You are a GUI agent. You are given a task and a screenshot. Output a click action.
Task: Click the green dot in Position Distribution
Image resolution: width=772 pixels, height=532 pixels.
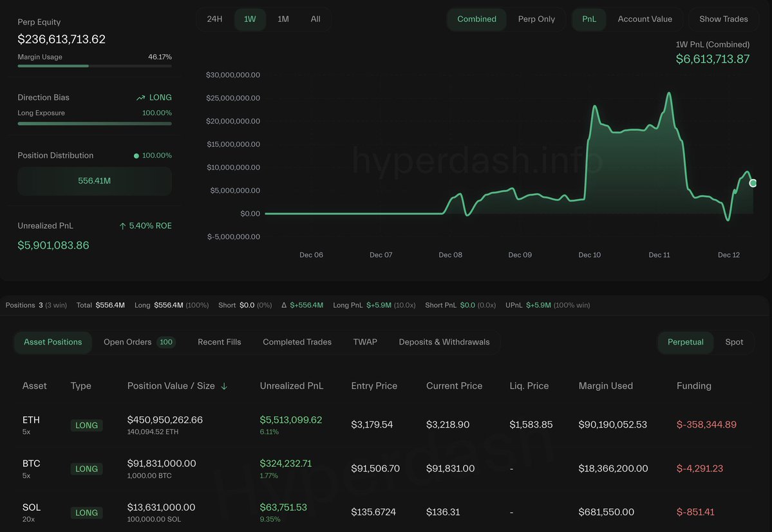[136, 156]
